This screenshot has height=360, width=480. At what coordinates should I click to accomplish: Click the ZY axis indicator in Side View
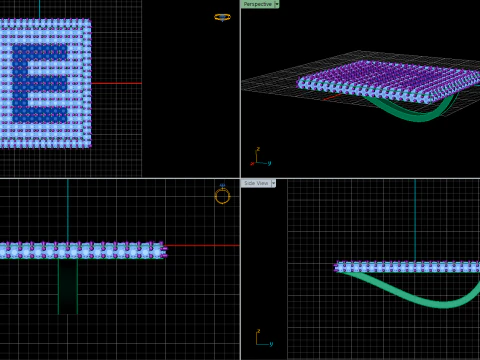[264, 338]
